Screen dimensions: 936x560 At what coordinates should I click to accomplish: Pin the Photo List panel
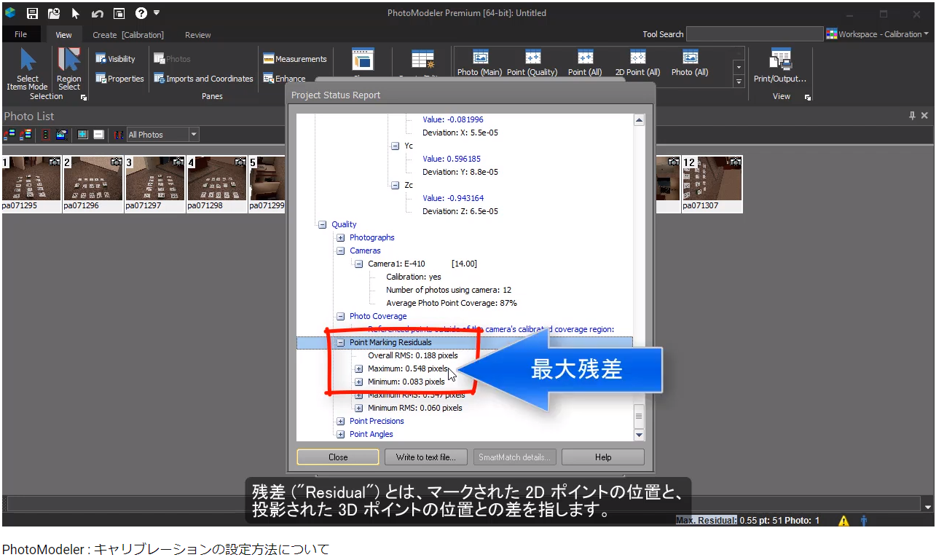(912, 116)
